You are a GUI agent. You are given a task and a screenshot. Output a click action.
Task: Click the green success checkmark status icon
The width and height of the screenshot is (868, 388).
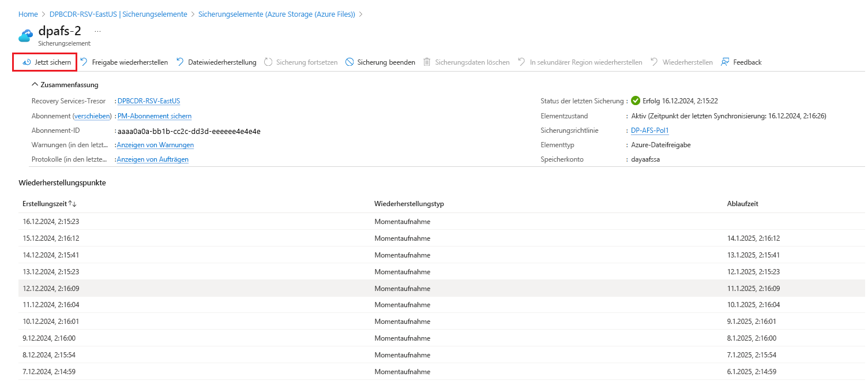pos(636,101)
